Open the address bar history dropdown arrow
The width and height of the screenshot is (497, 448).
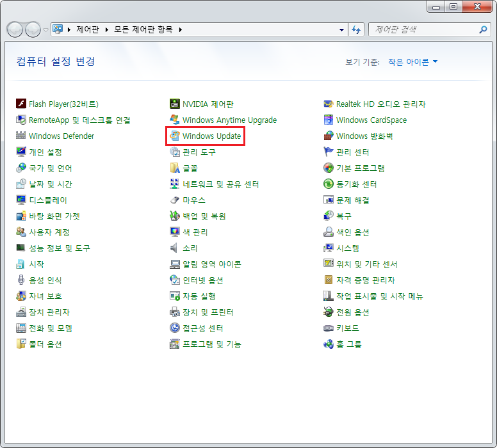(341, 30)
